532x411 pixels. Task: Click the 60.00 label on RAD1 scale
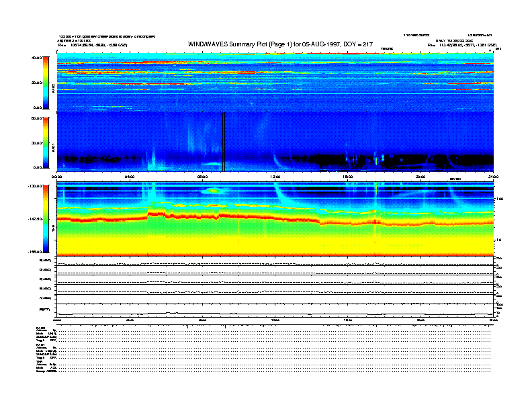click(36, 118)
